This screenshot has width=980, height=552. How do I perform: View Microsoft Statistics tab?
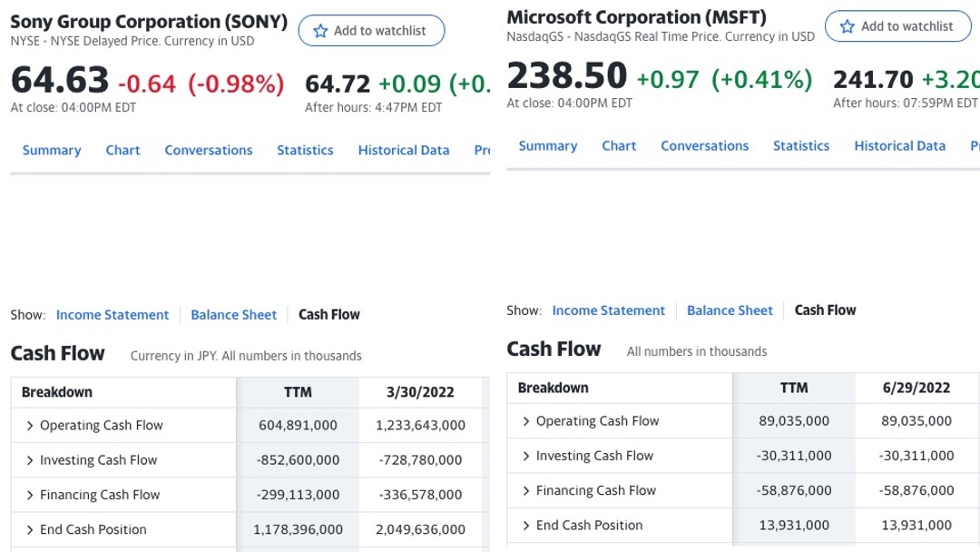[x=801, y=146]
